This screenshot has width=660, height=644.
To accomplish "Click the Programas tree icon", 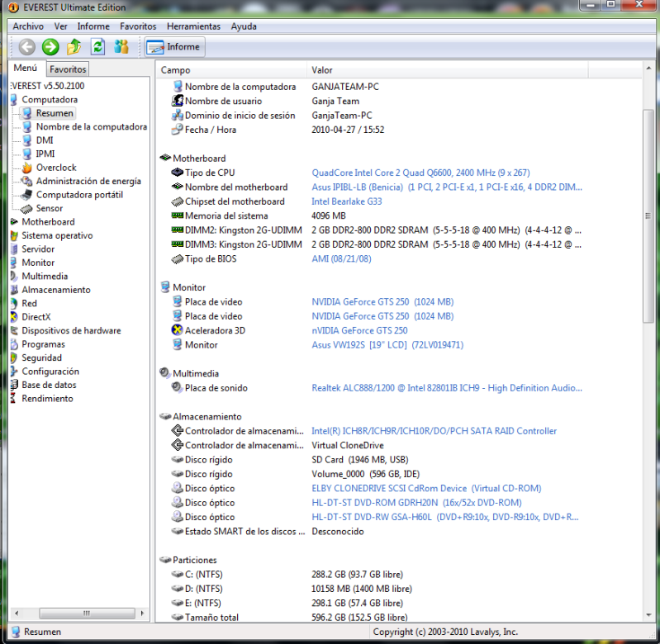I will (x=13, y=344).
